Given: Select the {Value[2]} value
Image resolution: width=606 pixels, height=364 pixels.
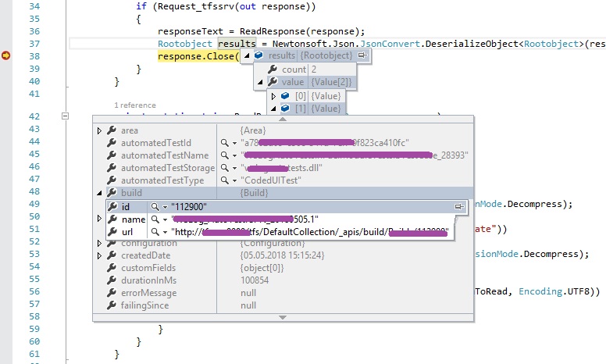Looking at the screenshot, I should [332, 82].
